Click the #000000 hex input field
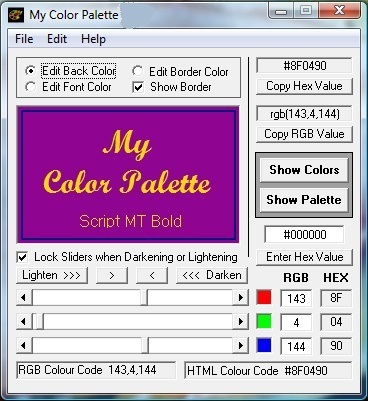Screen dimensions: 368x401 (x=304, y=235)
